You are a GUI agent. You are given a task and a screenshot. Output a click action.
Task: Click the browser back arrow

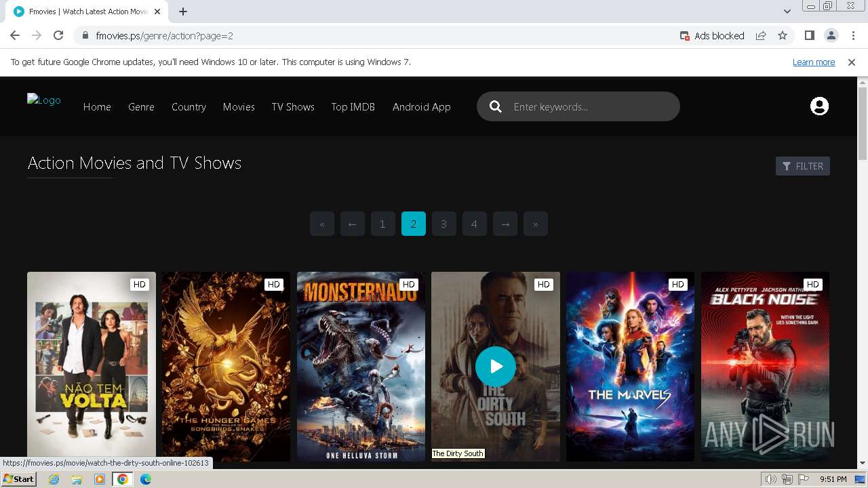[15, 35]
